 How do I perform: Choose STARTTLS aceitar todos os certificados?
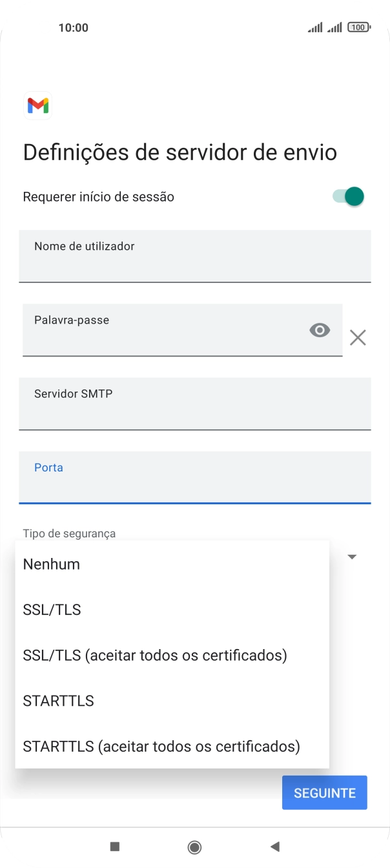[x=161, y=746]
